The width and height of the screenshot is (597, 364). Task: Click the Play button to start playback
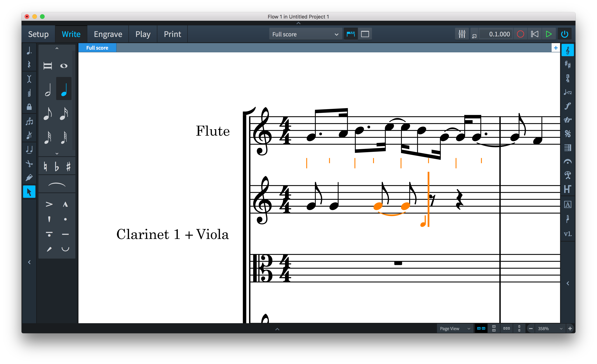[548, 34]
